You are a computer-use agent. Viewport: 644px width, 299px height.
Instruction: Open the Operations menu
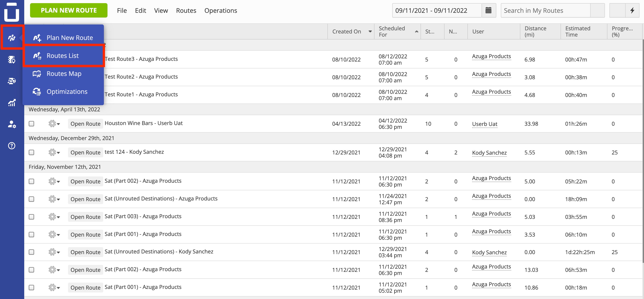(x=221, y=11)
